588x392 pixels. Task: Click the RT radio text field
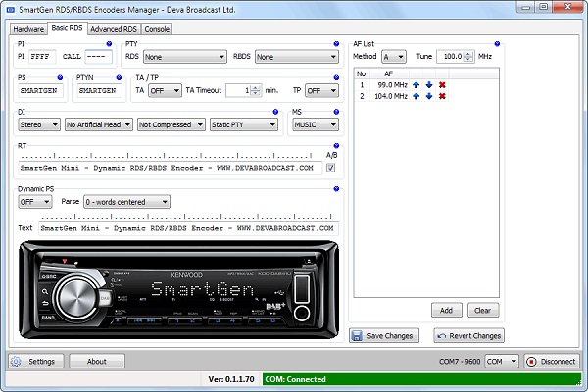[171, 168]
